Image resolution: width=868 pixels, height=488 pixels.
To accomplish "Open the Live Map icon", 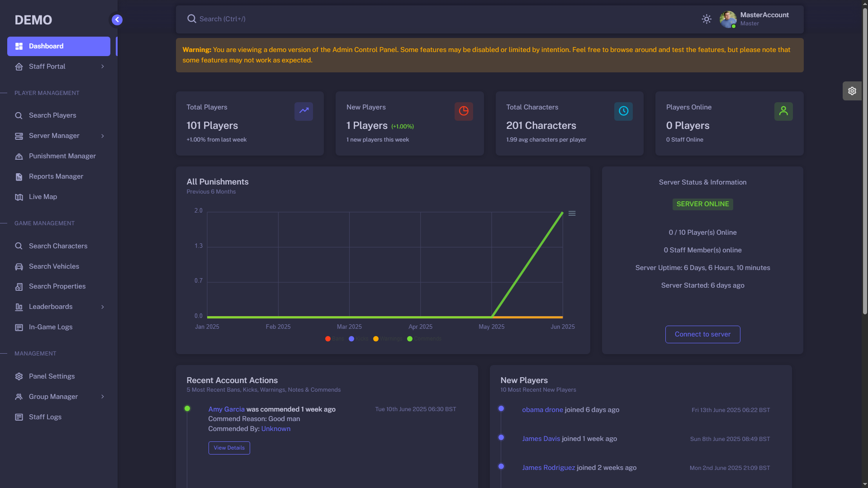I will click(19, 196).
